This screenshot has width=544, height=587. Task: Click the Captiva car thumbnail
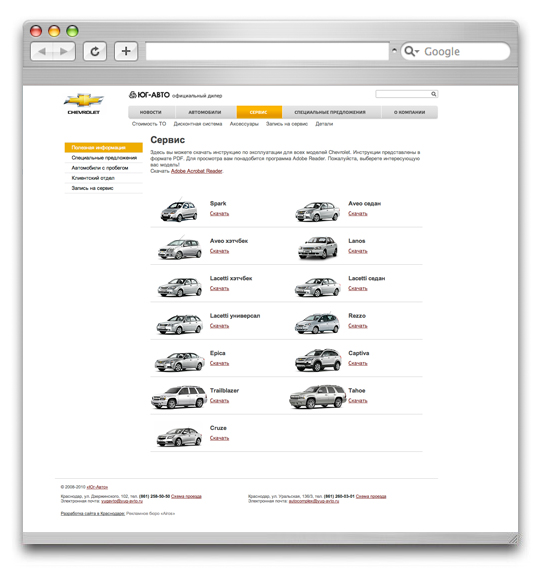[x=318, y=360]
